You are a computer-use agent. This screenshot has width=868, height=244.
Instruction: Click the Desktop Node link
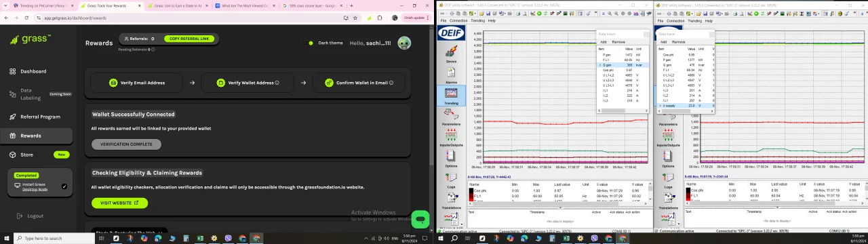[x=35, y=189]
